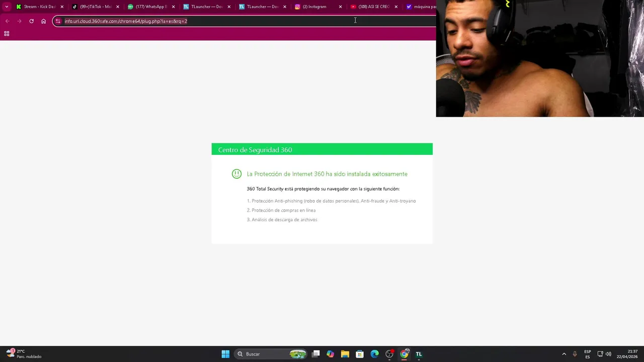
Task: Open the Windows Start menu
Action: [225, 354]
